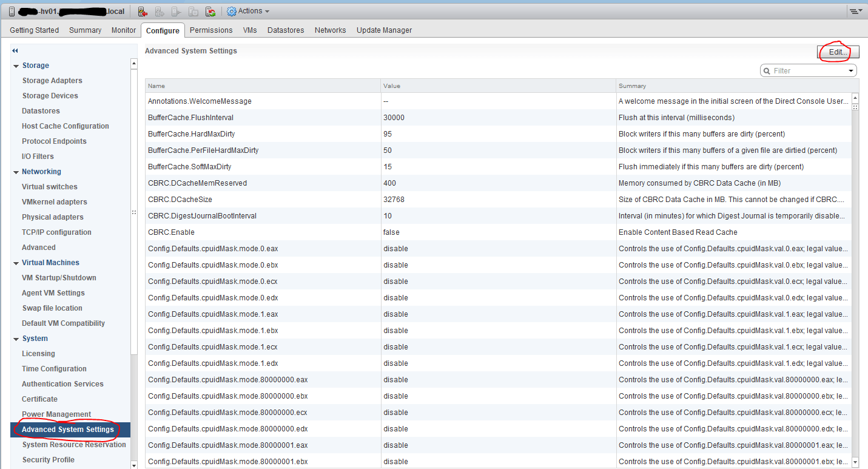Click the Exit Maintenance Mode toolbar icon

point(160,12)
